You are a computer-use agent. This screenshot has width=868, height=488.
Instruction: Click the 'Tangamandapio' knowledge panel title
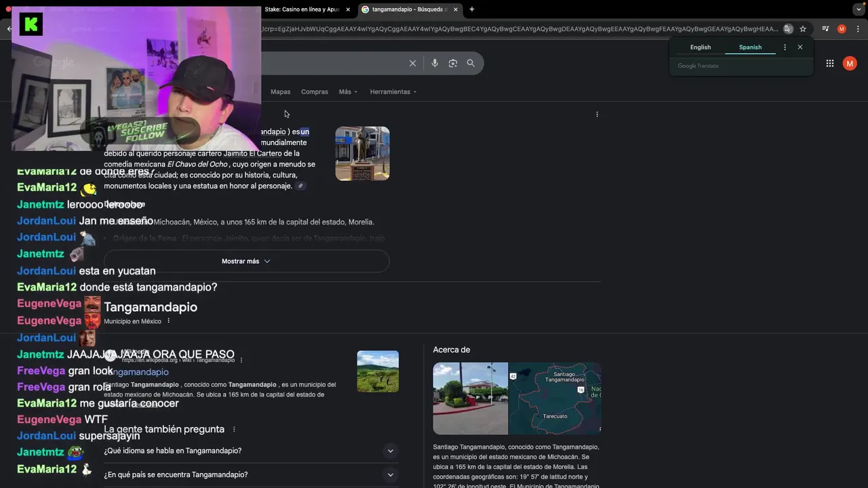pos(151,307)
